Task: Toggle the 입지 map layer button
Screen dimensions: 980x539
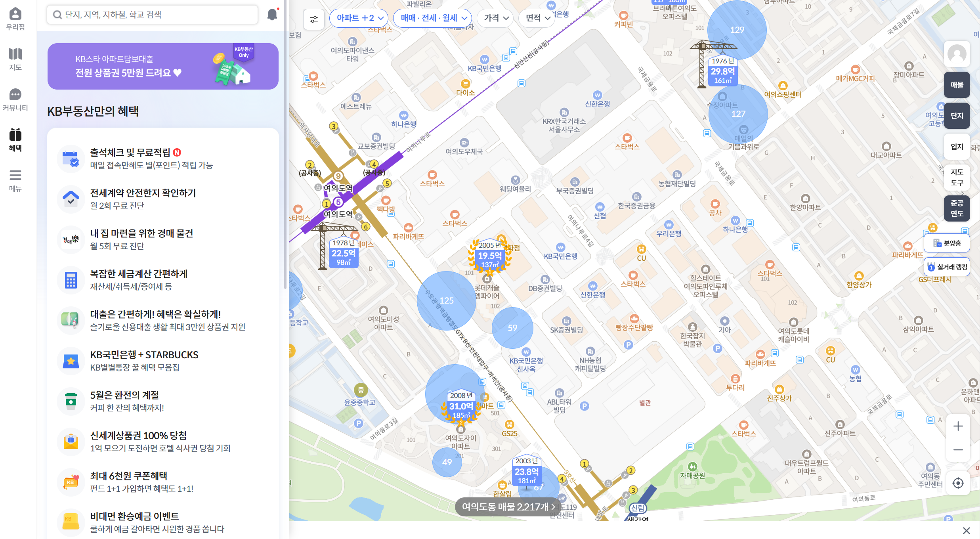Action: point(957,147)
